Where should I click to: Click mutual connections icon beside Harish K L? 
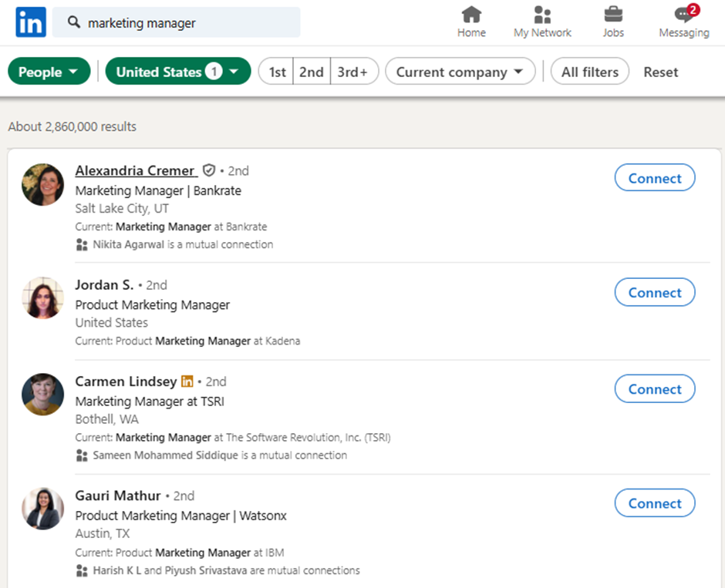[x=82, y=570]
